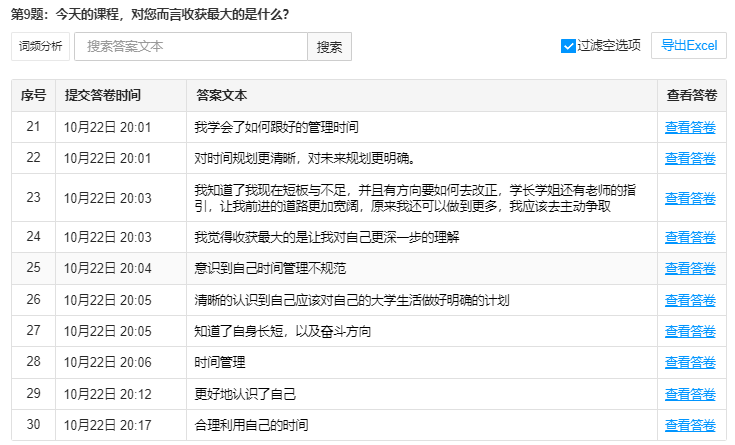Open 查看答卷 link for row 23
This screenshot has width=735, height=445.
click(690, 198)
